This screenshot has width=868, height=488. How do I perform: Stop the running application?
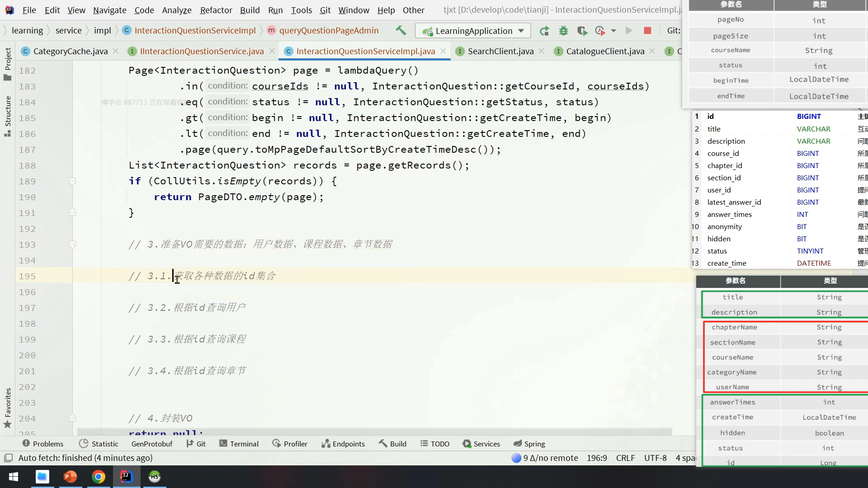click(x=647, y=30)
